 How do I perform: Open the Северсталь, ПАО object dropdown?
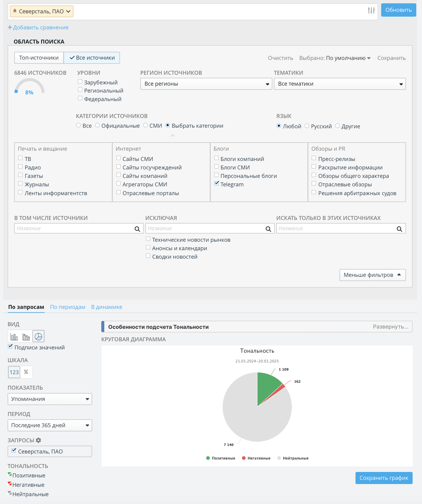tap(42, 11)
